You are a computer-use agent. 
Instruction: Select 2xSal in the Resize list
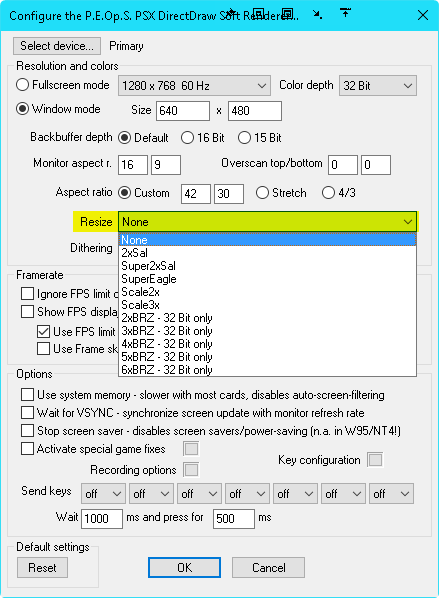pos(267,253)
